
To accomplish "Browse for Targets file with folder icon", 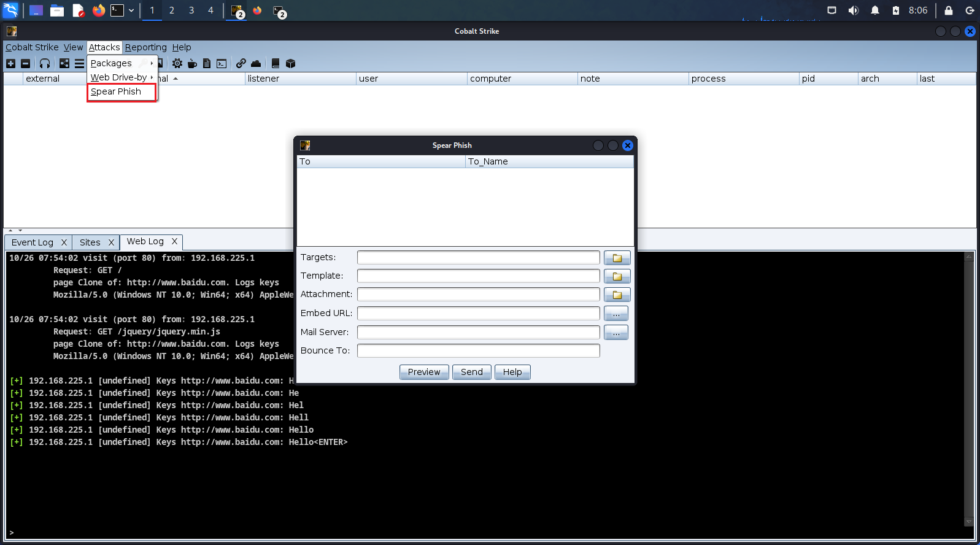I will coord(617,258).
